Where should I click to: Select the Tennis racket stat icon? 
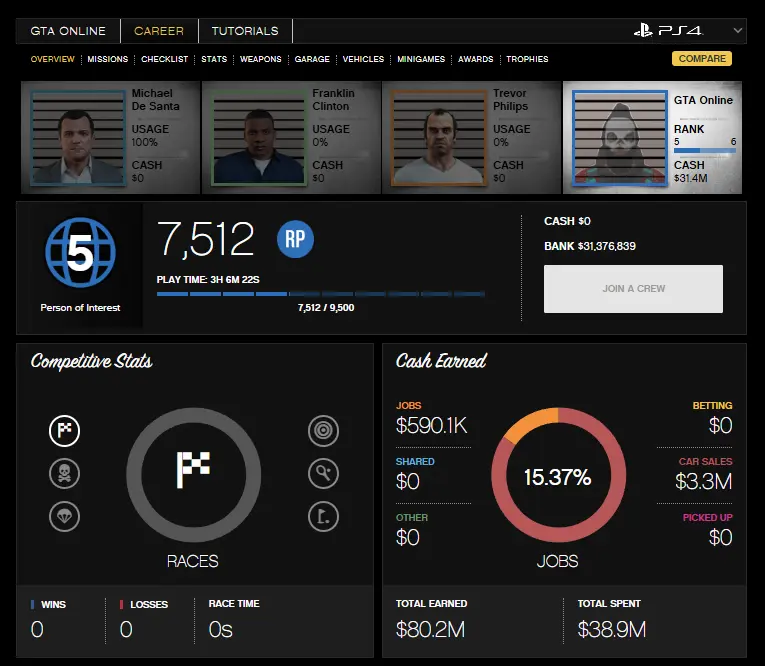323,473
